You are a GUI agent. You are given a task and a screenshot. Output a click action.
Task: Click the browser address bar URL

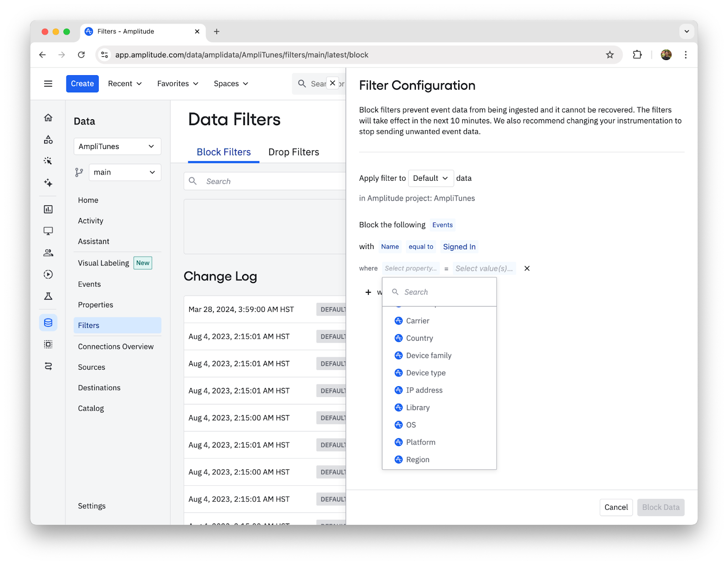(242, 55)
